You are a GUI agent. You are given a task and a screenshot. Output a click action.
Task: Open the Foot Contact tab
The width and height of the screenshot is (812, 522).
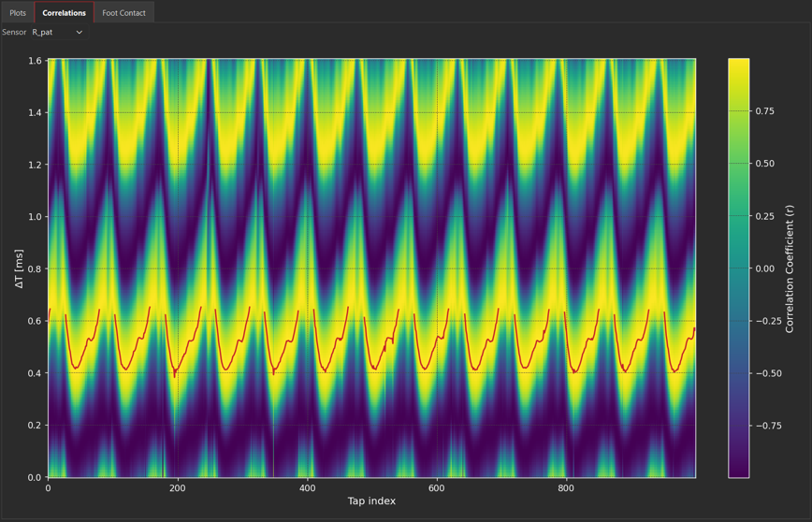[x=123, y=12]
